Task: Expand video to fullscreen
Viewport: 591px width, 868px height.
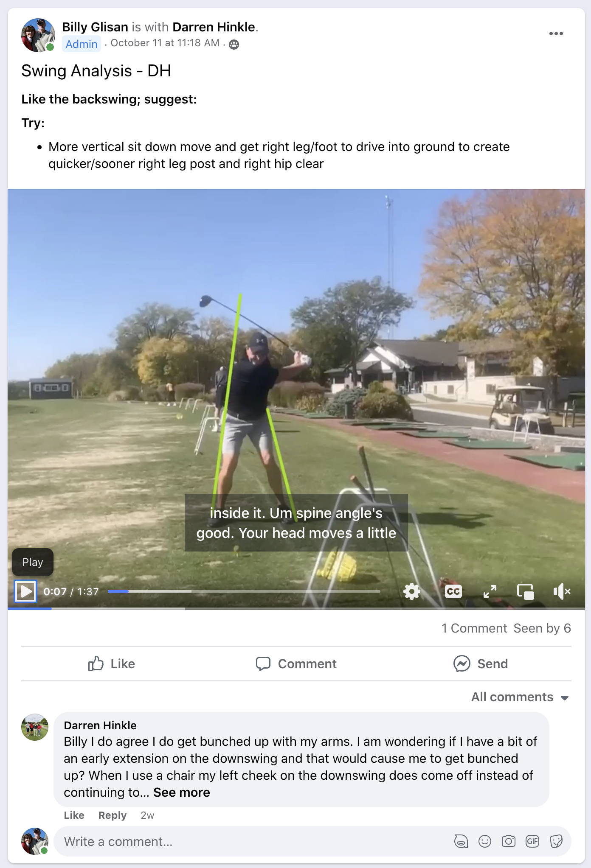Action: click(x=490, y=591)
